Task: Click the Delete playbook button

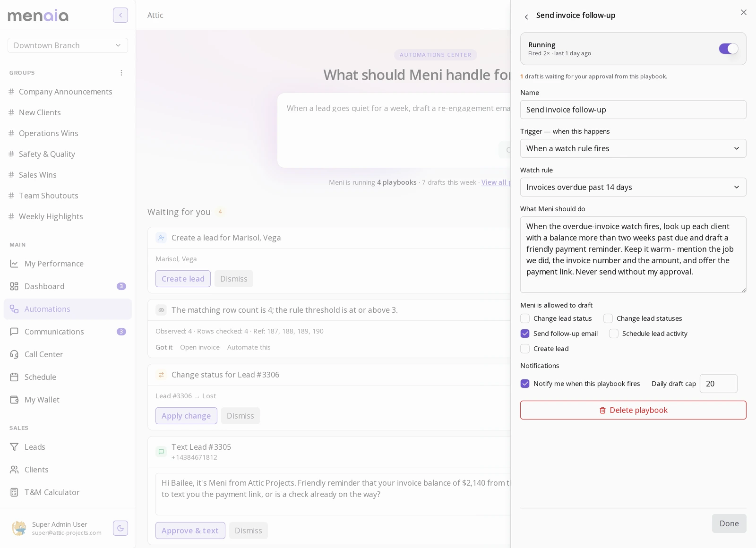Action: (633, 410)
